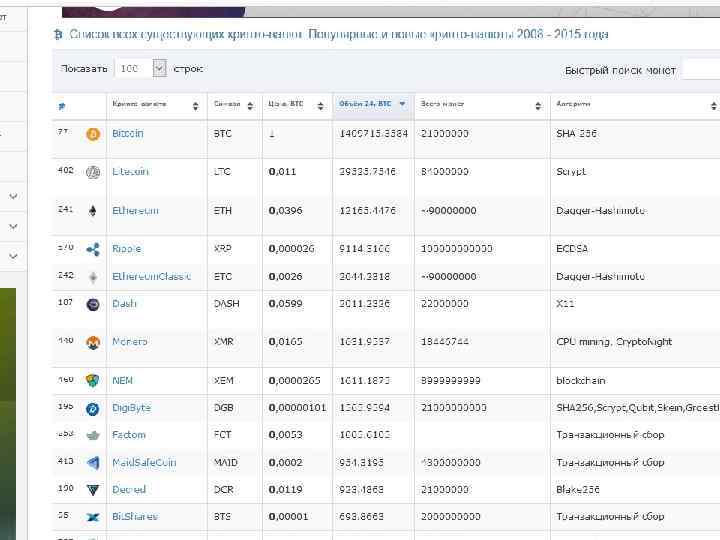Select Bitcoin total coins 21000000 cell
The image size is (720, 540).
click(x=444, y=134)
